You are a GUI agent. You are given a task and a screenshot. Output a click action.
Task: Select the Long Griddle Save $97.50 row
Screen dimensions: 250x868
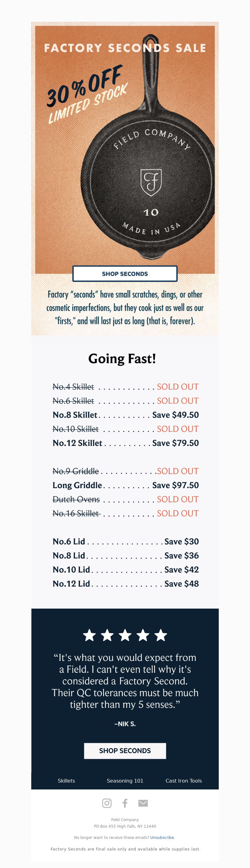pos(126,485)
